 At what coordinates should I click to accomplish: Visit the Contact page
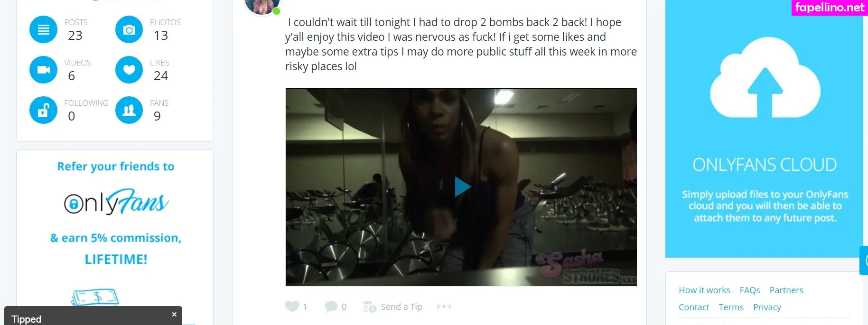tap(694, 307)
